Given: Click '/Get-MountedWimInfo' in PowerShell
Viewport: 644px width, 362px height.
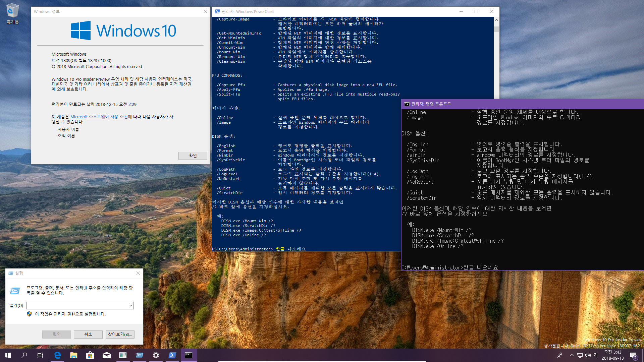Looking at the screenshot, I should pos(239,33).
